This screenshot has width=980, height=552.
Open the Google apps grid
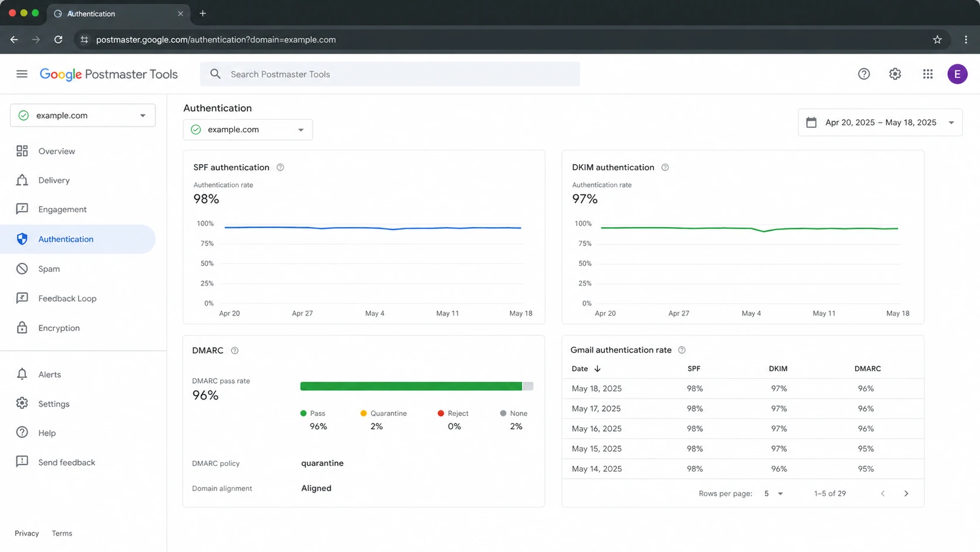pyautogui.click(x=927, y=74)
